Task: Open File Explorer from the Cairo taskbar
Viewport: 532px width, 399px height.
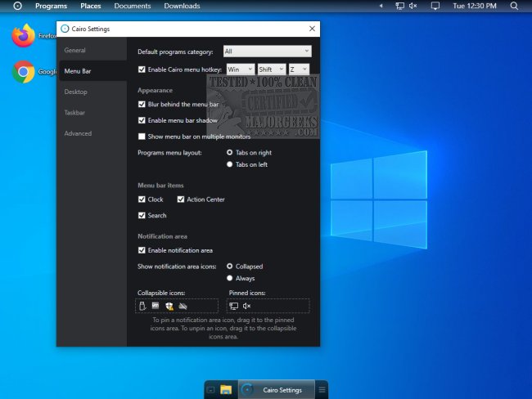Action: [x=226, y=389]
